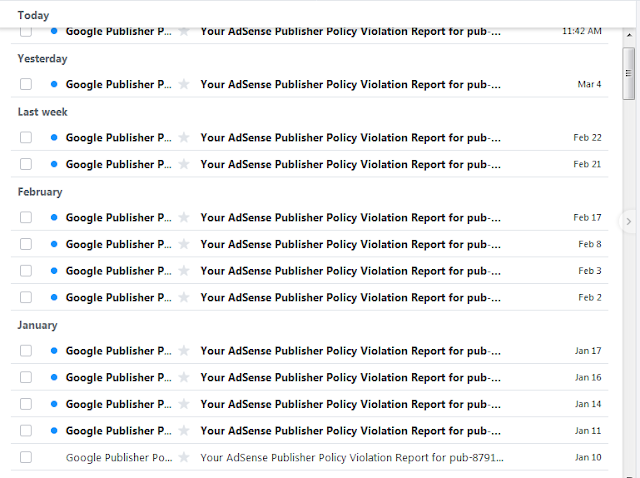Click the sender name on Feb 21 email
Image resolution: width=640 pixels, height=478 pixels.
click(x=119, y=164)
